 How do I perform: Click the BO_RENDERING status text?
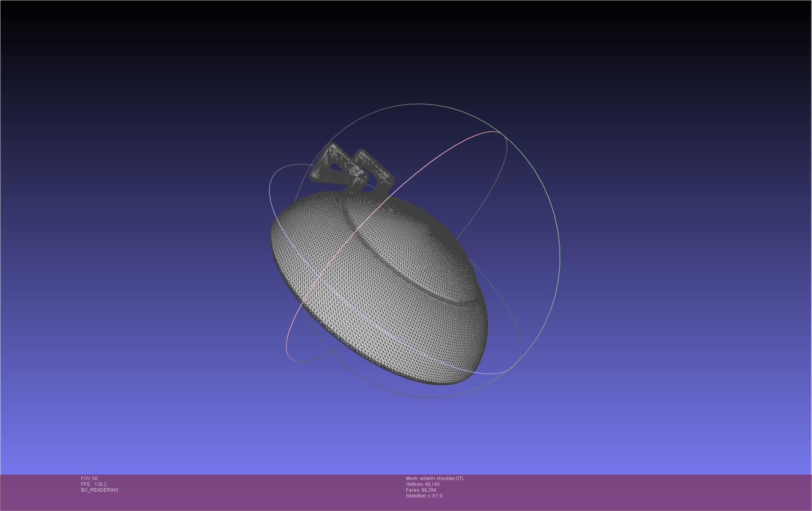tap(100, 490)
